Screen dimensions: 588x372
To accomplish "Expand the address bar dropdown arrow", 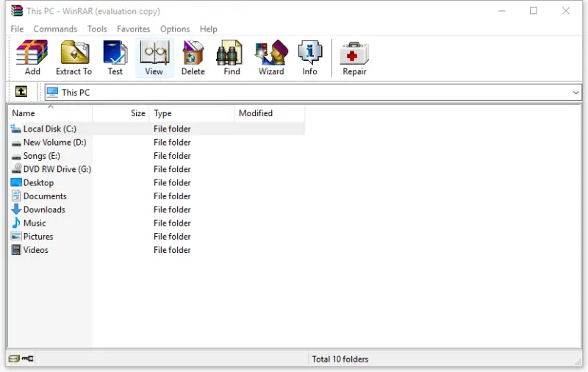I will (576, 93).
